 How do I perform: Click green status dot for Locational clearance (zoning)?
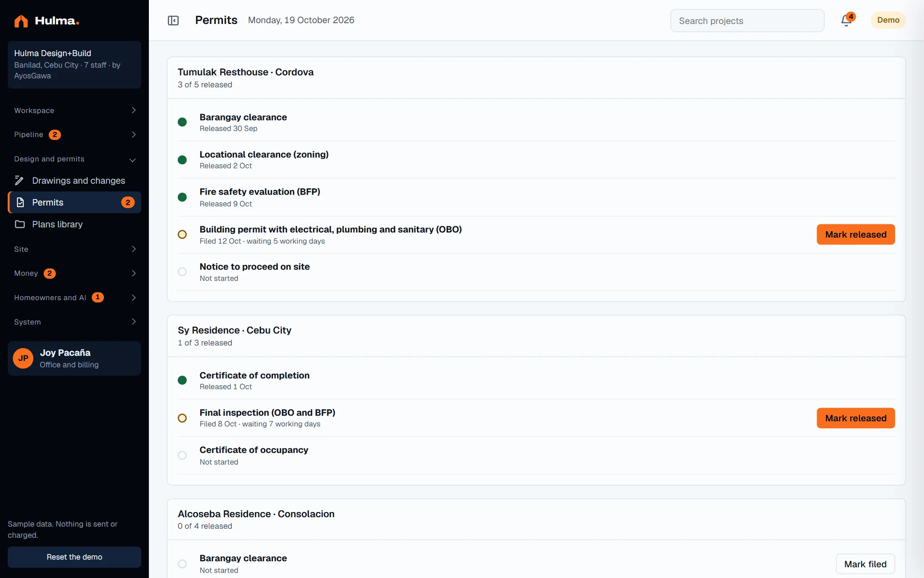182,160
